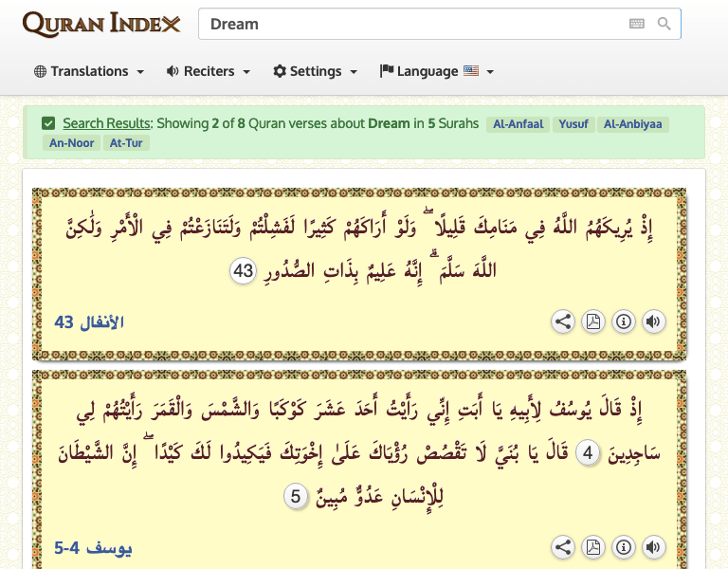Play audio for Al-Anfaal verse 43
The height and width of the screenshot is (569, 728).
pyautogui.click(x=653, y=321)
